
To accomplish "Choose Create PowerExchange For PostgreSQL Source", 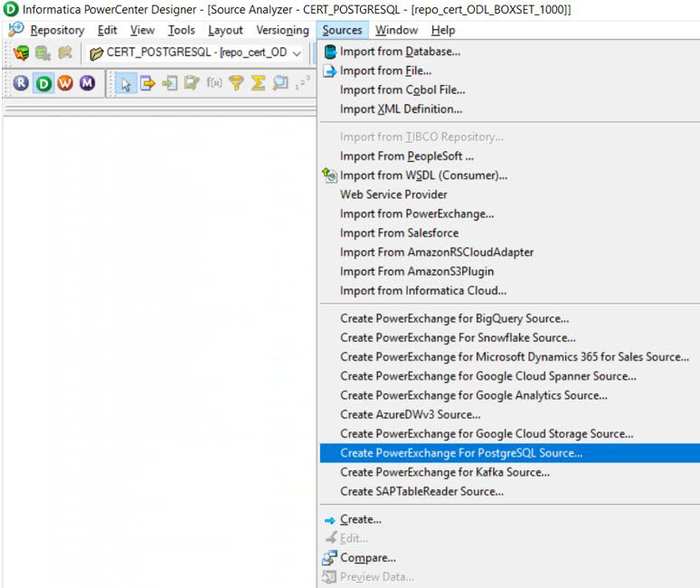I will pyautogui.click(x=461, y=453).
